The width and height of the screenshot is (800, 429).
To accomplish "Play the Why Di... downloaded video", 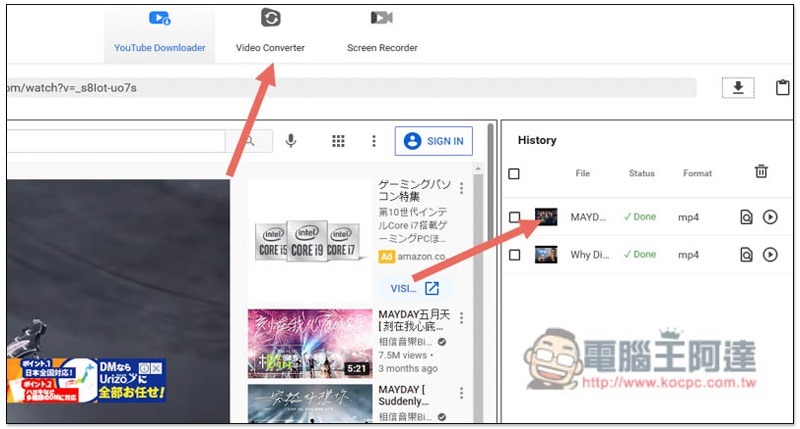I will point(770,255).
